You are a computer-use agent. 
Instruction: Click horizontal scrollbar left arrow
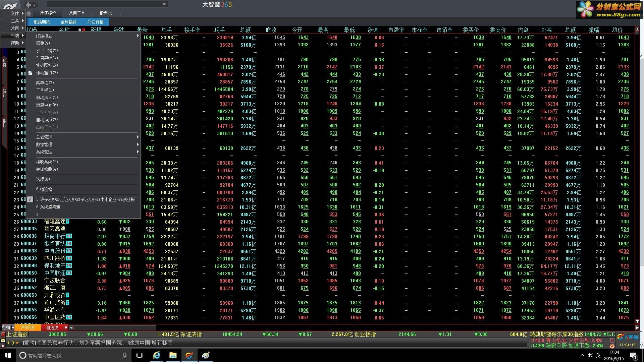click(x=71, y=327)
